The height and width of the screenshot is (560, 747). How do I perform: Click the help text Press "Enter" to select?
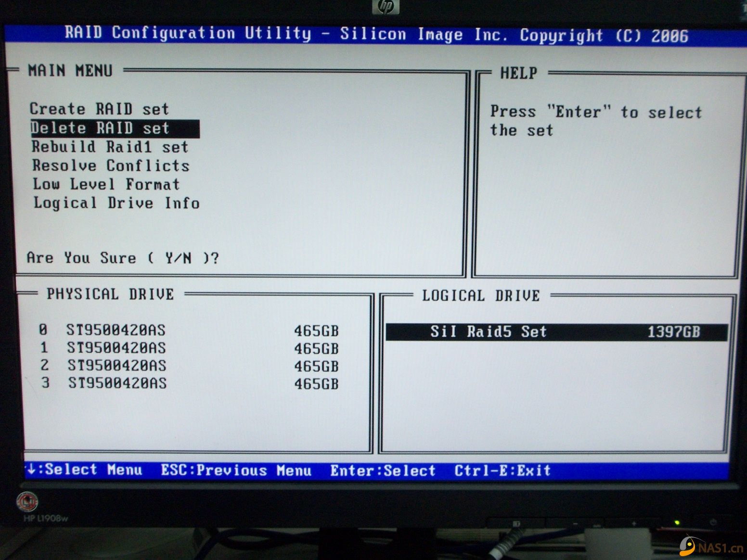(x=596, y=112)
